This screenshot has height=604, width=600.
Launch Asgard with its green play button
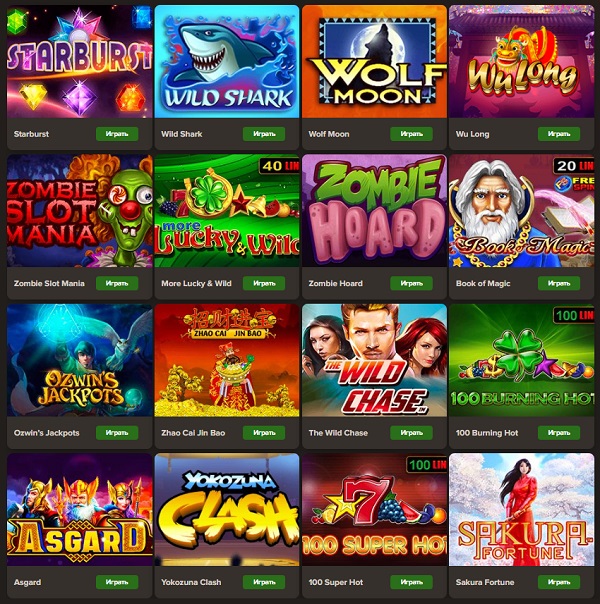(x=117, y=582)
